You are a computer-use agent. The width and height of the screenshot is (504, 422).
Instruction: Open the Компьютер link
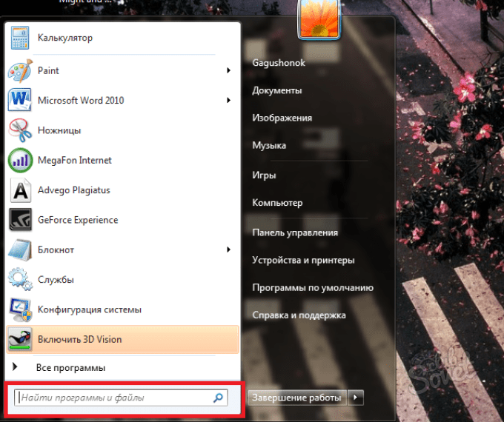(277, 203)
